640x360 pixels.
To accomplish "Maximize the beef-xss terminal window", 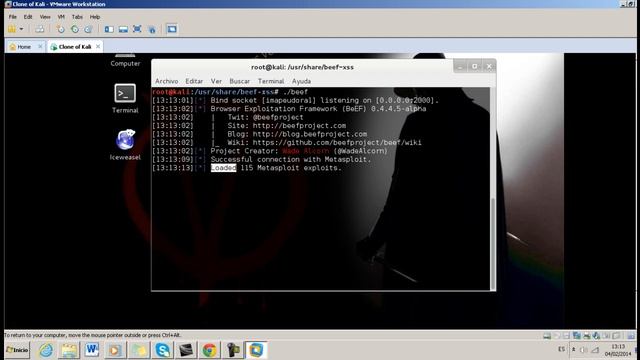I will pyautogui.click(x=474, y=67).
